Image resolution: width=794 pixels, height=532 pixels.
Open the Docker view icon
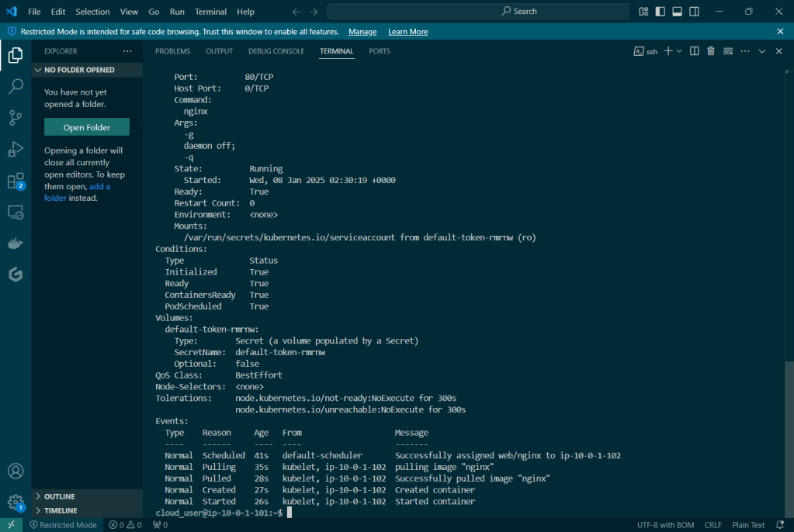click(x=16, y=244)
